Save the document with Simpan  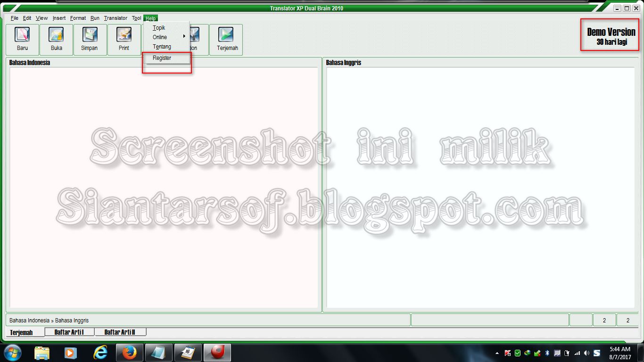[90, 40]
